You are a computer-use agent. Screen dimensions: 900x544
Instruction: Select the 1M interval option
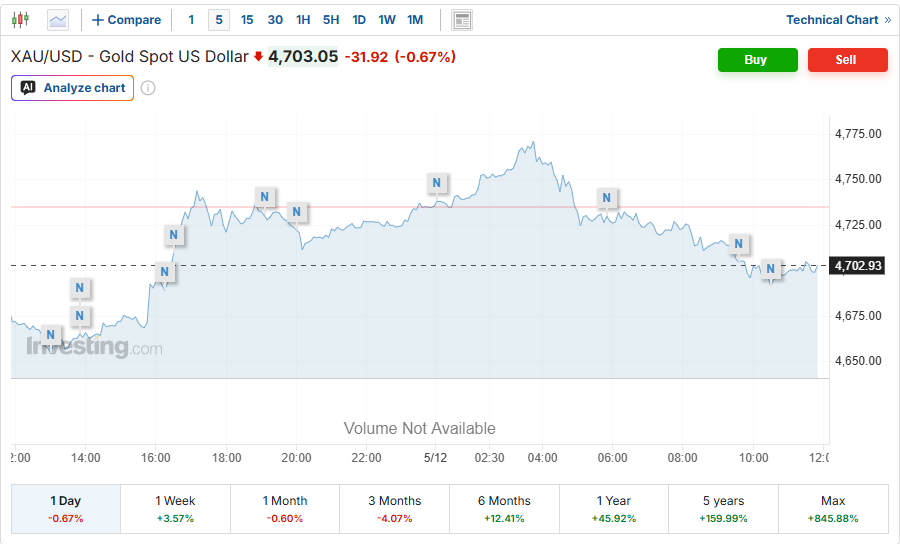(x=415, y=20)
